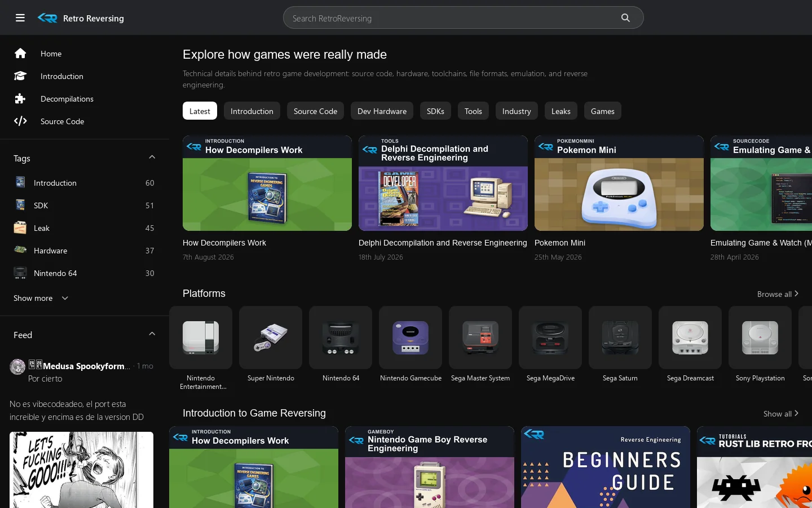Open the Introduction tag with 60 posts
Image resolution: width=812 pixels, height=508 pixels.
[x=84, y=183]
